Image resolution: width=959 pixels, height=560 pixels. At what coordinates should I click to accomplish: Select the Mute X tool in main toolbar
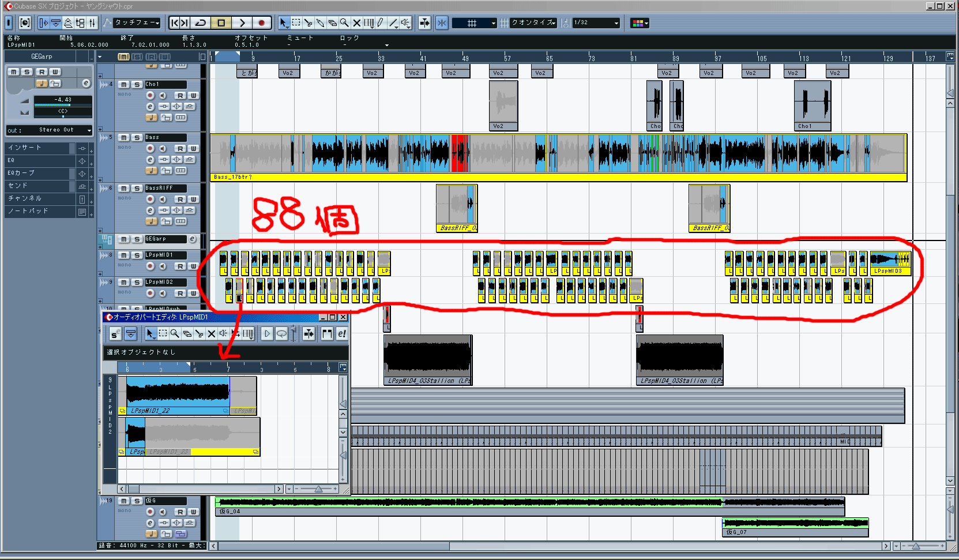pyautogui.click(x=356, y=23)
